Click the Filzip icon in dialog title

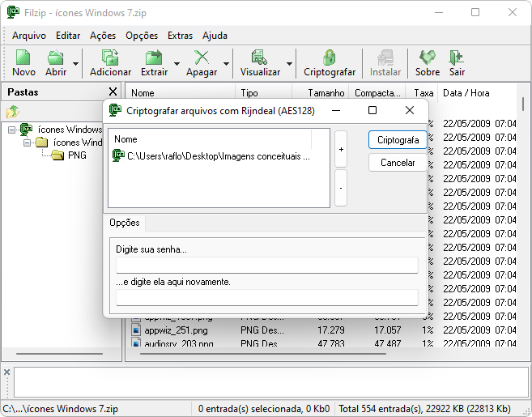tap(115, 110)
